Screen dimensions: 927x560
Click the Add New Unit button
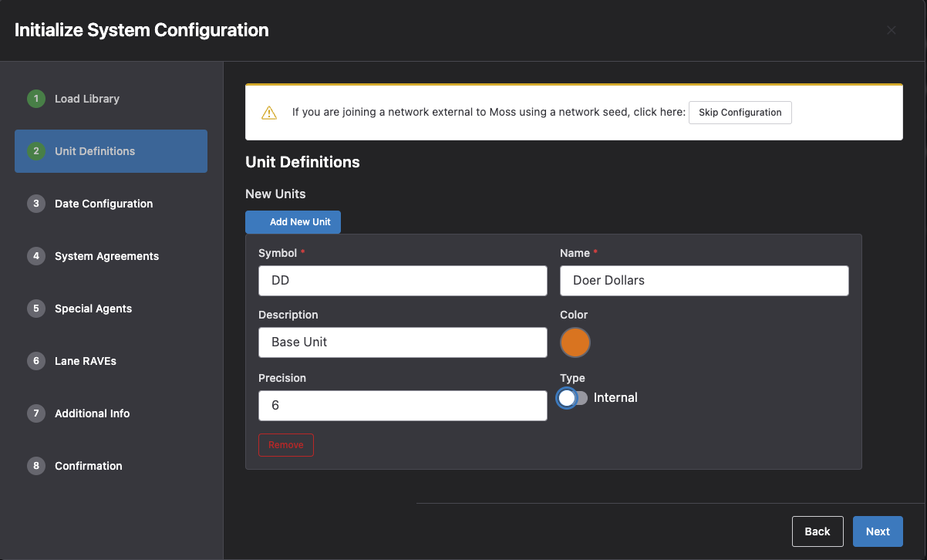(293, 222)
